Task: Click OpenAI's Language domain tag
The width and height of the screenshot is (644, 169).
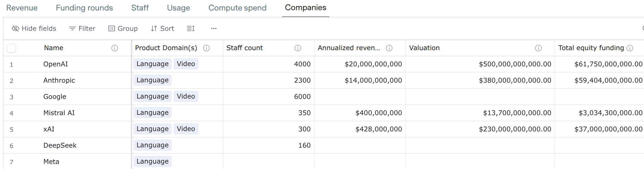Action: point(152,64)
